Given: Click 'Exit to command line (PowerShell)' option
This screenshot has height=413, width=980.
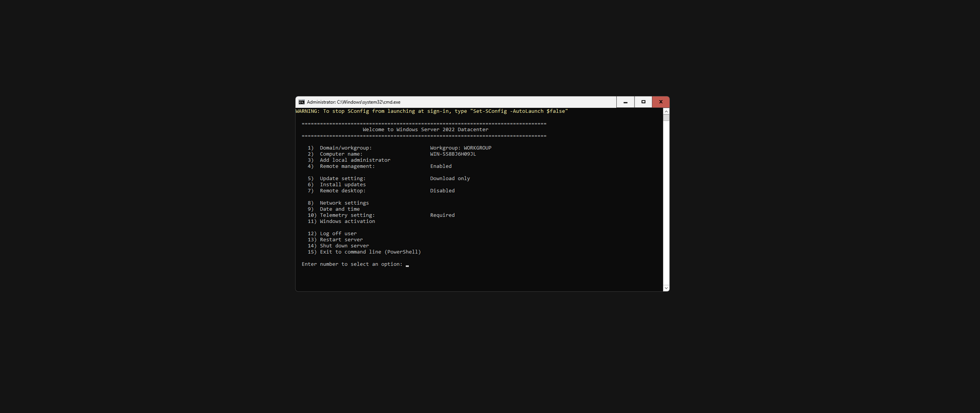Looking at the screenshot, I should coord(364,252).
